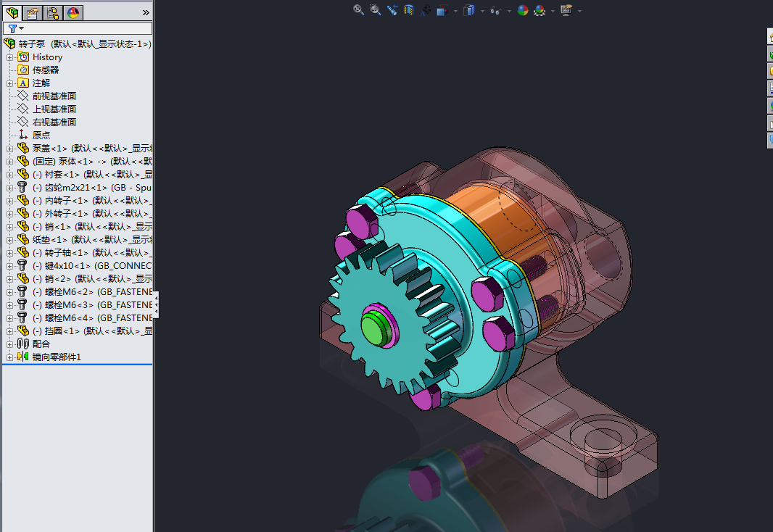This screenshot has height=532, width=773.
Task: Activate the Section View tool
Action: 409,10
